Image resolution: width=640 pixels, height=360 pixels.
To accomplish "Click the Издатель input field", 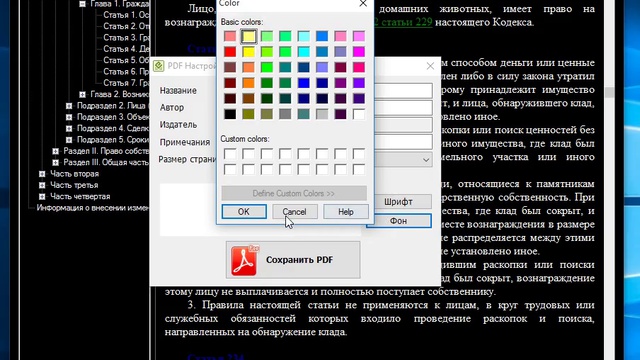I will [403, 125].
